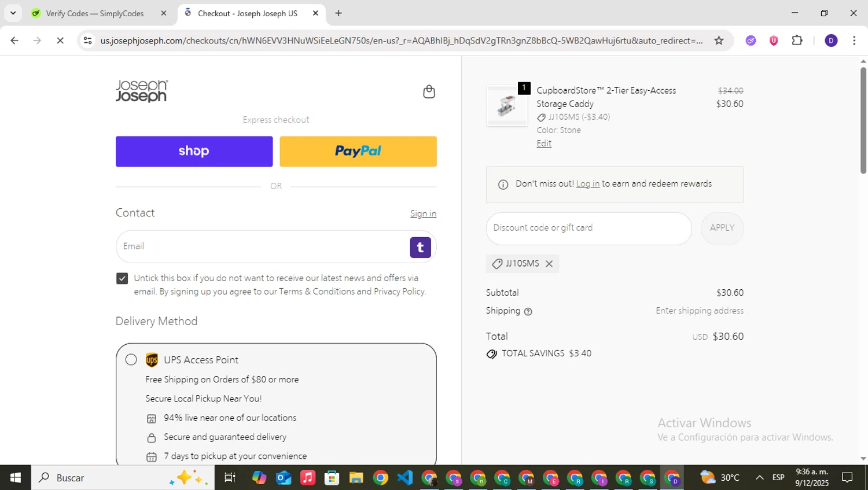Open Microsoft Store from the taskbar
868x490 pixels.
(332, 477)
